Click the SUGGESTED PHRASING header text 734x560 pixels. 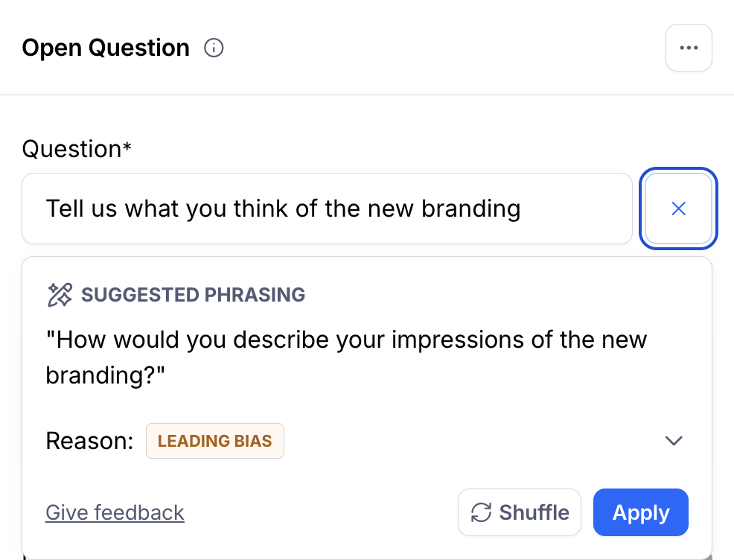pos(193,295)
